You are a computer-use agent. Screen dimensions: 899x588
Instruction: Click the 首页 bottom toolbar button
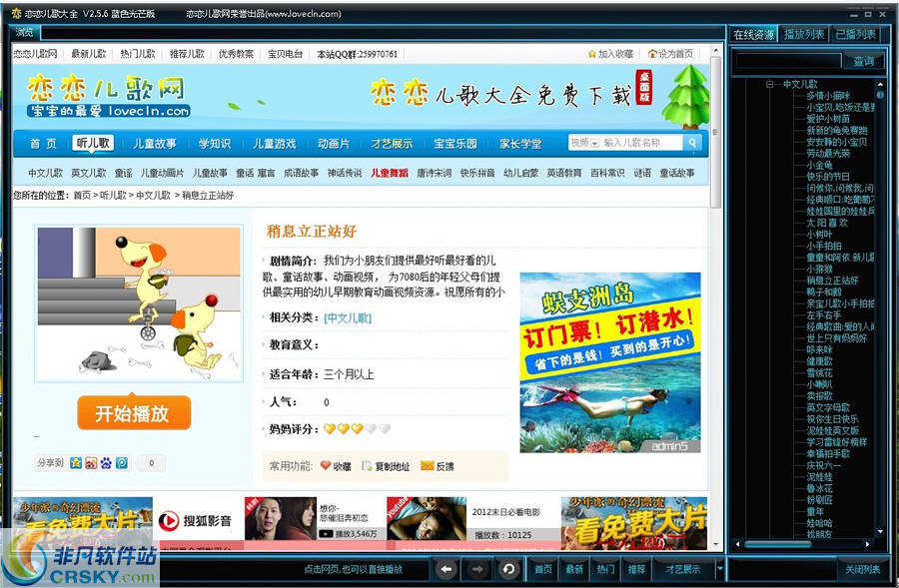[543, 569]
